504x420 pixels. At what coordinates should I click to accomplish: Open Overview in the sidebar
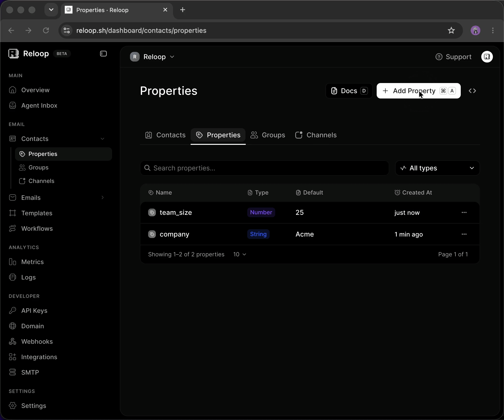(x=35, y=90)
